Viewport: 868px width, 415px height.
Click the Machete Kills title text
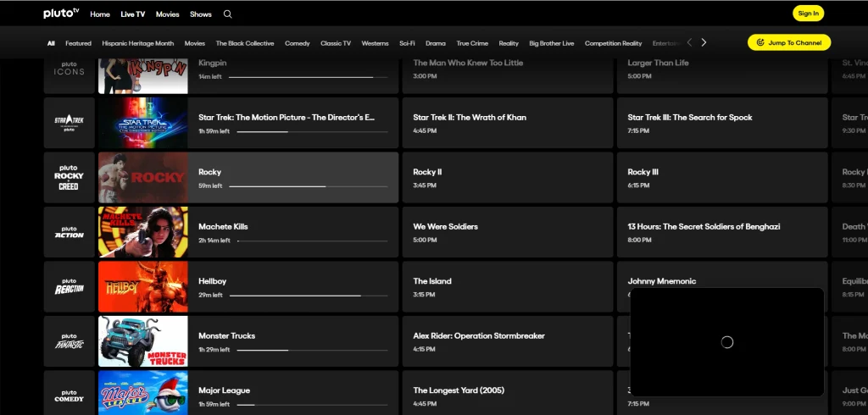(x=223, y=227)
